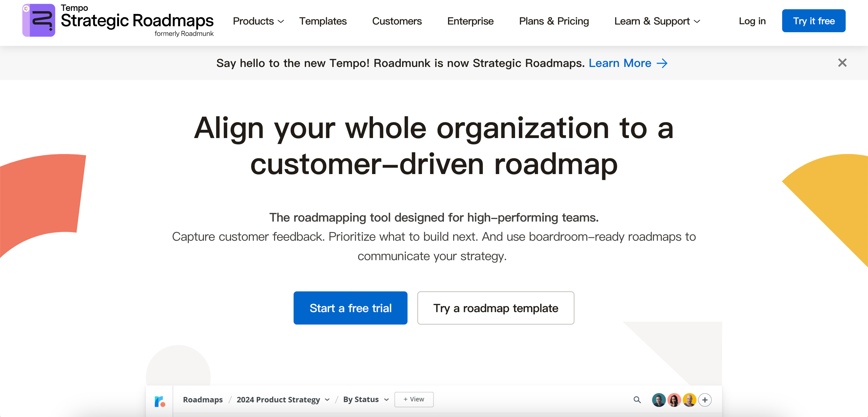
Task: Follow the Learn More banner link
Action: pyautogui.click(x=628, y=63)
